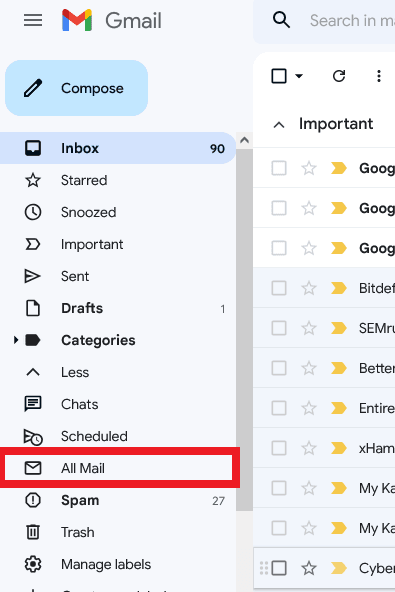Select the Bitdef email checkbox

pos(279,288)
